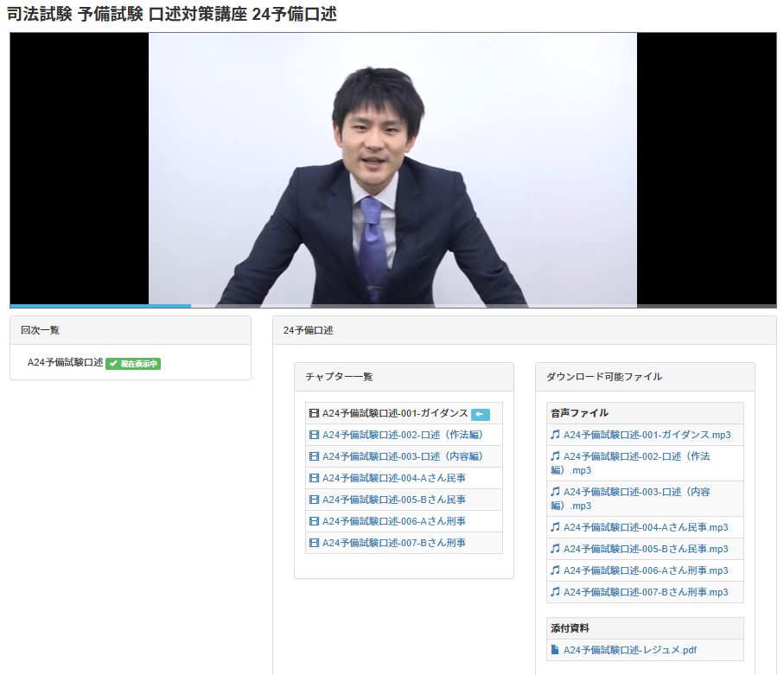Select A24予備試験口述 in the 回次一覧 list
The image size is (784, 675).
pyautogui.click(x=65, y=363)
